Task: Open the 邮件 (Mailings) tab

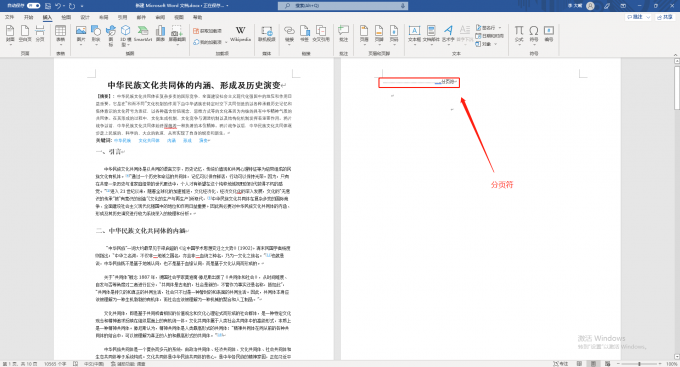Action: point(141,17)
